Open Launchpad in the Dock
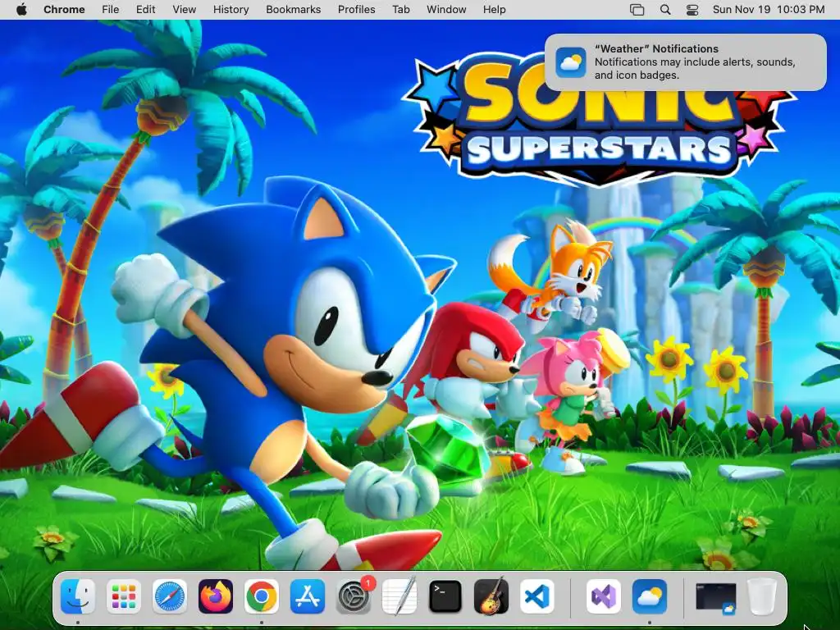840x630 pixels. click(124, 596)
